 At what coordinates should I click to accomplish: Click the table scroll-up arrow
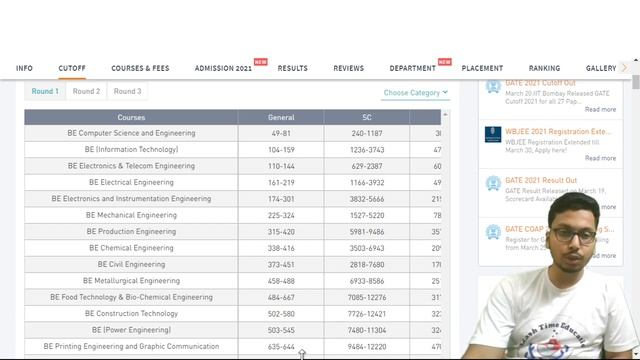[445, 115]
